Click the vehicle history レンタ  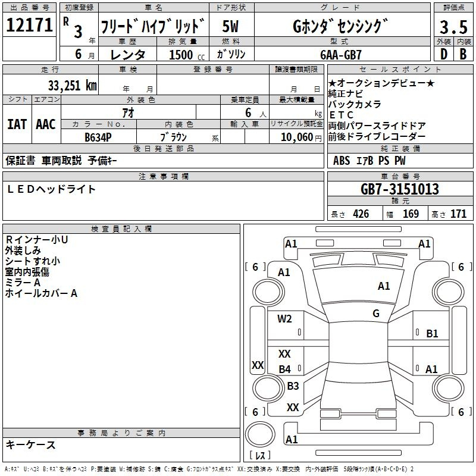pos(127,55)
